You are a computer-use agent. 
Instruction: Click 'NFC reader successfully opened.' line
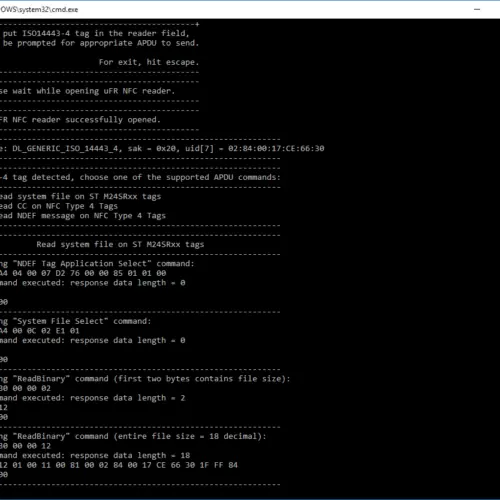[x=80, y=120]
